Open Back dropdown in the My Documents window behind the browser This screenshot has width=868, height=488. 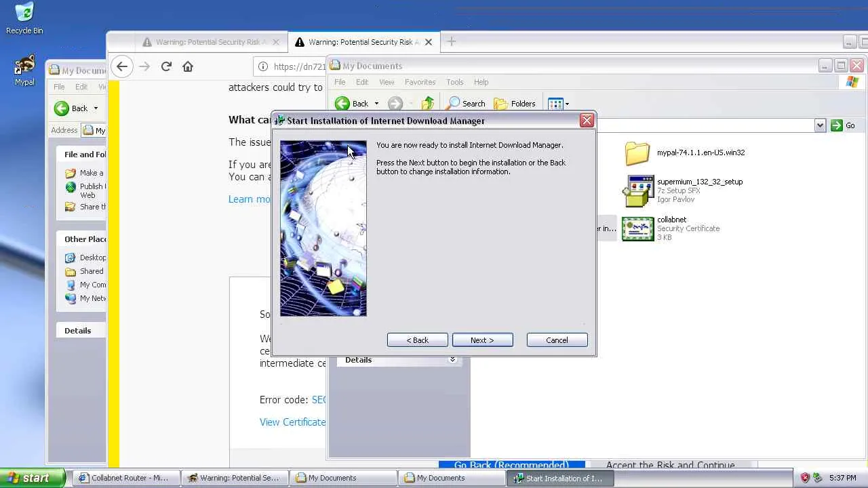pos(96,108)
